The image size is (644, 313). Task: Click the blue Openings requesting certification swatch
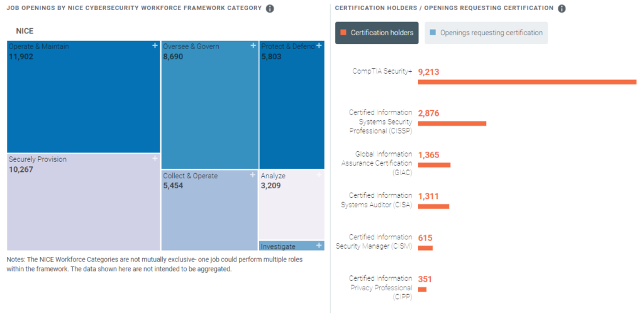pyautogui.click(x=432, y=33)
